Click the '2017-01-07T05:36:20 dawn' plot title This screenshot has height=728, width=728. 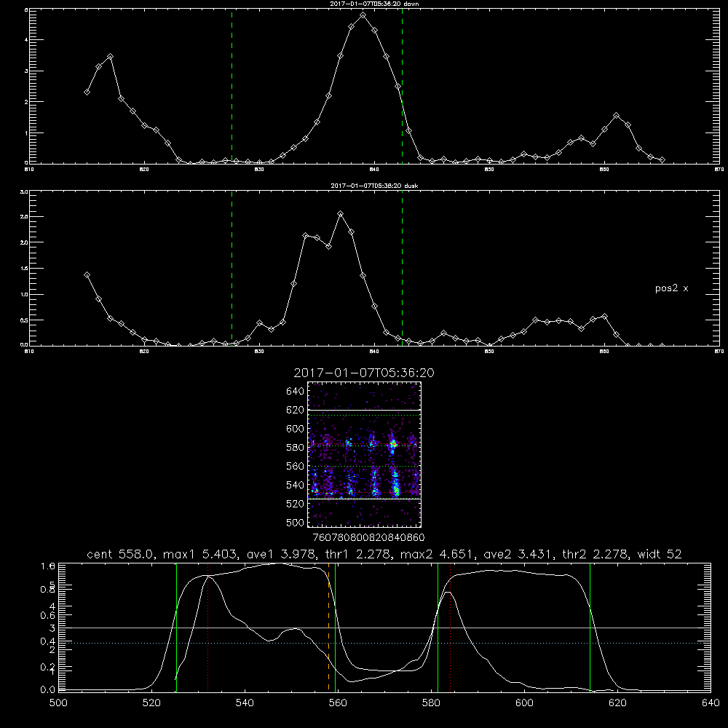click(374, 4)
